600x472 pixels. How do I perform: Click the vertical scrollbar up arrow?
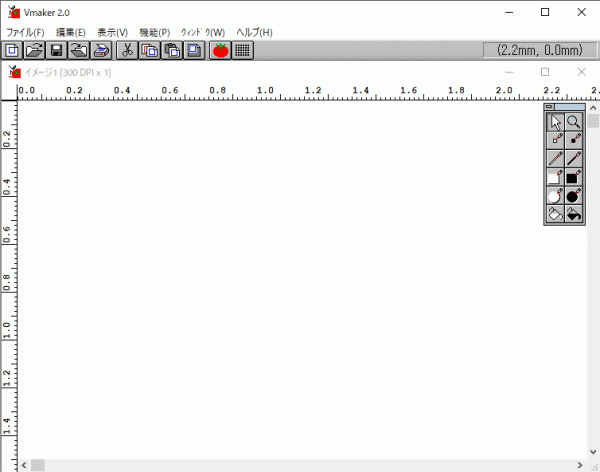tap(593, 108)
